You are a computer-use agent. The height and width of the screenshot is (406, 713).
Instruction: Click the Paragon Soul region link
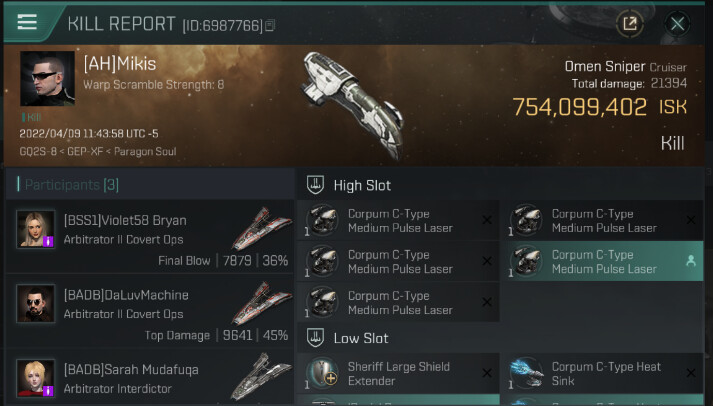[x=145, y=151]
